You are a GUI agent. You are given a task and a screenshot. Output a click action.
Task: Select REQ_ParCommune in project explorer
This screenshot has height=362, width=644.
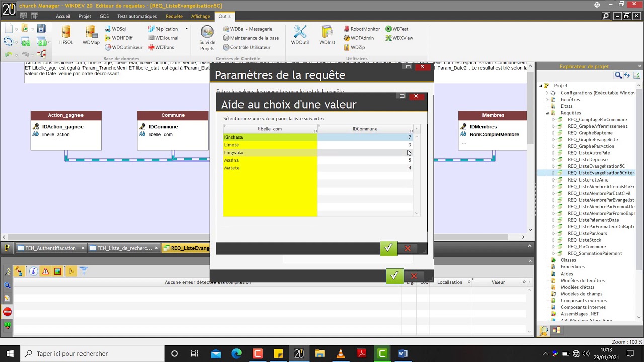[587, 247]
